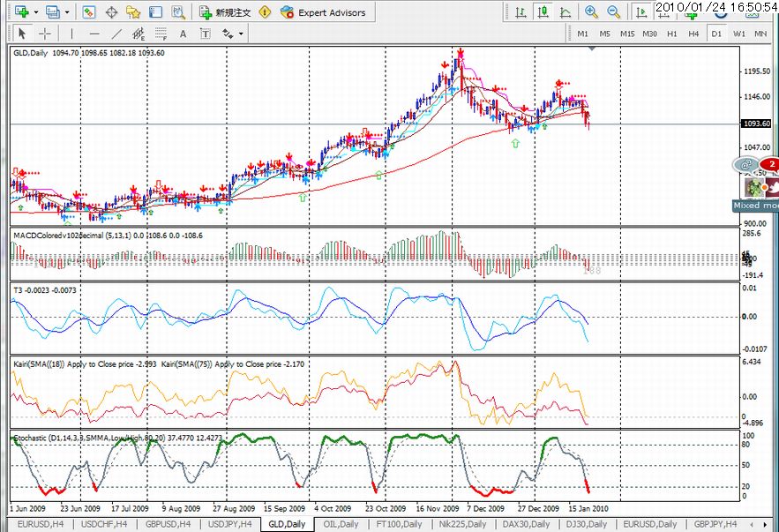The image size is (779, 532).
Task: Set timeframe to M1
Action: point(583,34)
